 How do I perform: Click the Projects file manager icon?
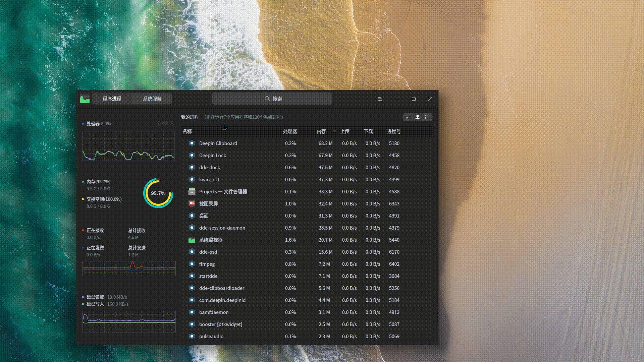pyautogui.click(x=192, y=191)
